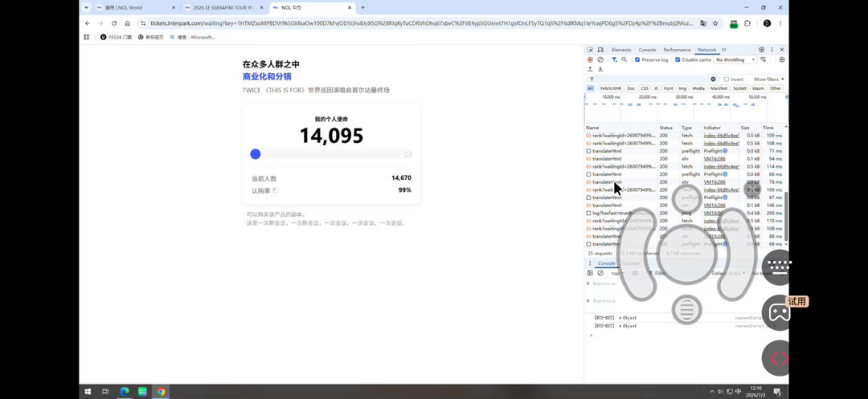
Task: Open network conditions wifi icon
Action: click(763, 59)
